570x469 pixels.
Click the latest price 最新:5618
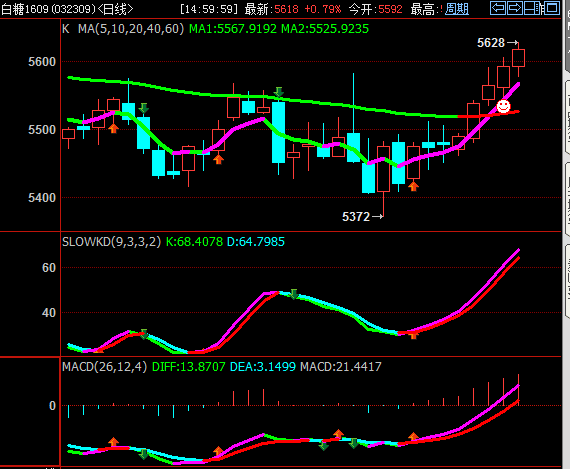272,9
